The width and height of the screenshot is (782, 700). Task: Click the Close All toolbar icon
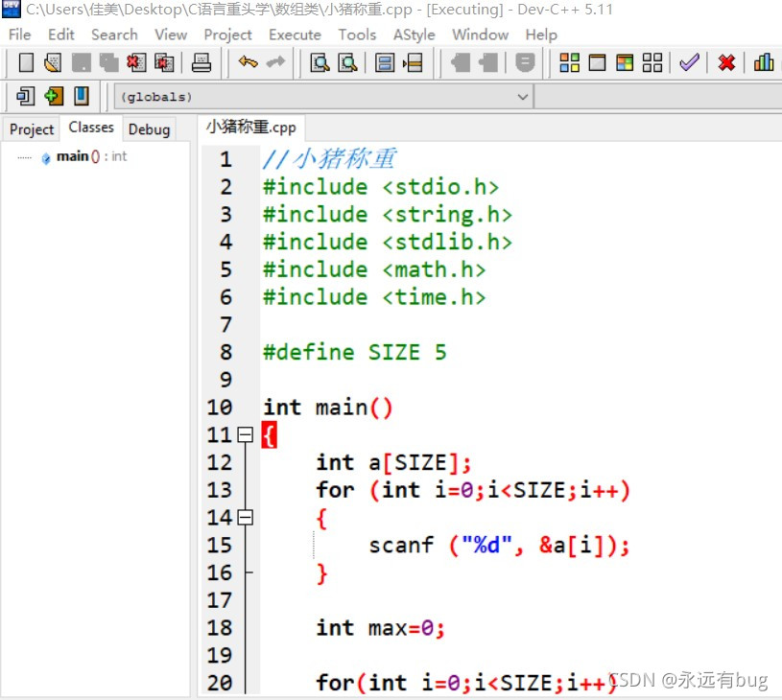(164, 63)
